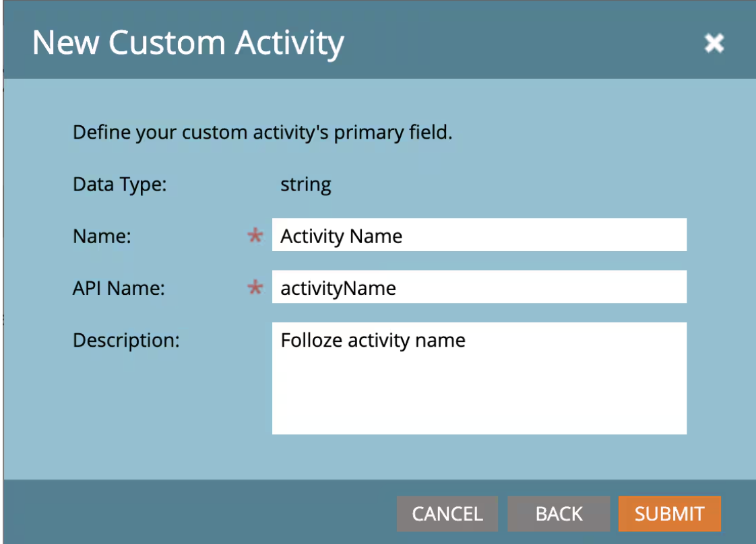Close the New Custom Activity dialog
Image resolution: width=756 pixels, height=544 pixels.
[x=714, y=44]
